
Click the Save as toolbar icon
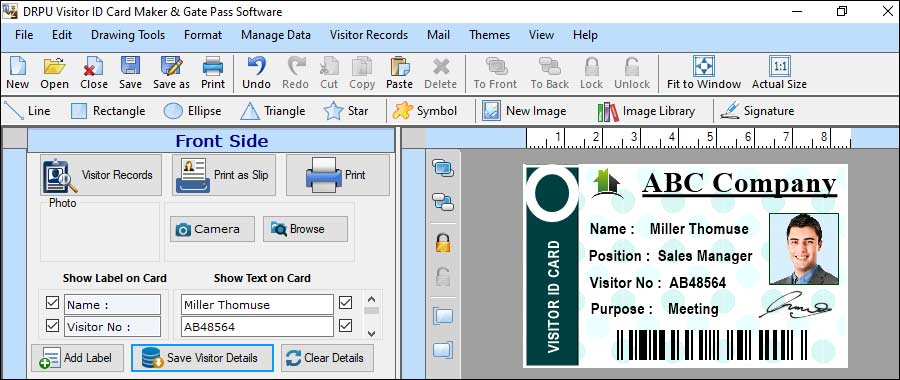coord(171,72)
